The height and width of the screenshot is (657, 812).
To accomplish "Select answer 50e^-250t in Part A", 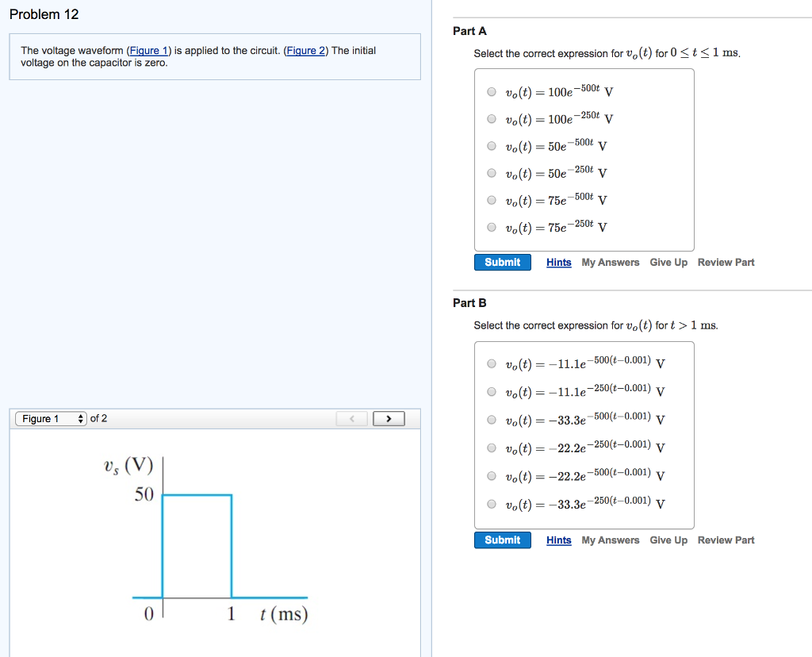I will click(492, 172).
